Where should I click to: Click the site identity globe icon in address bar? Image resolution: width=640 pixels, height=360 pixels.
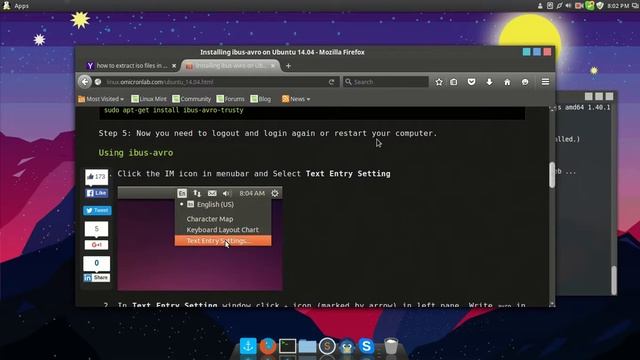tap(98, 82)
